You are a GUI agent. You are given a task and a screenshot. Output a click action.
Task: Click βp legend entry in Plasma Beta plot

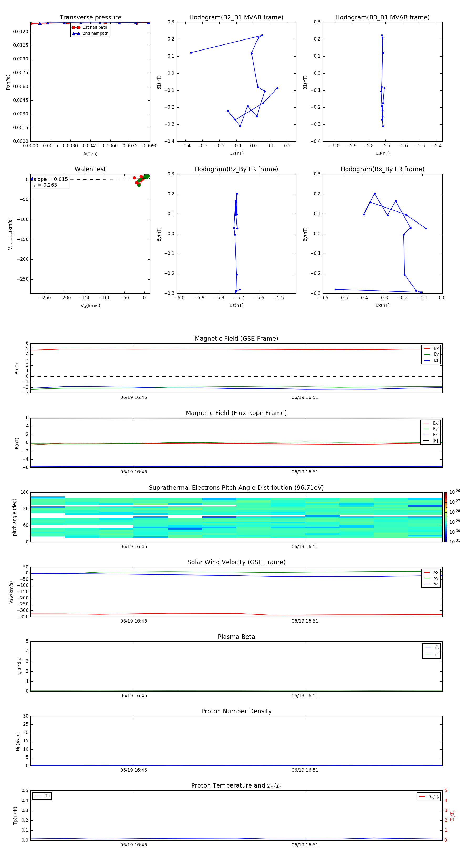[x=431, y=647]
